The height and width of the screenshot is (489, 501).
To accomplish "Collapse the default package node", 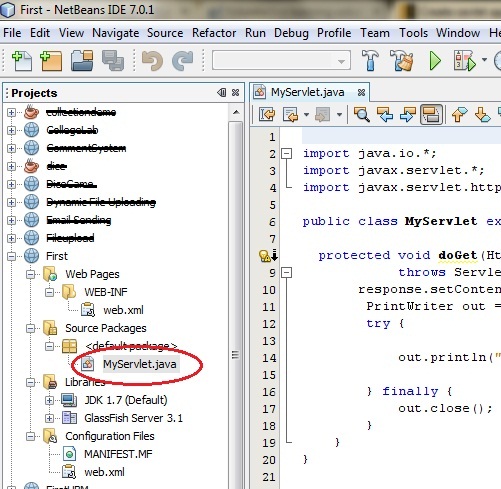I will pyautogui.click(x=50, y=346).
